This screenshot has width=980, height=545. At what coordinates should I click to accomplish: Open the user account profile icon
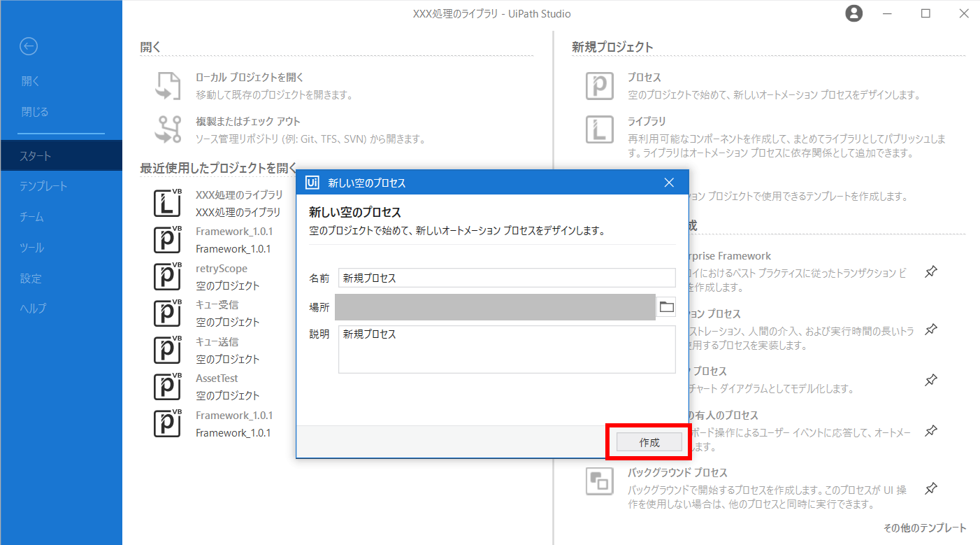[x=853, y=13]
